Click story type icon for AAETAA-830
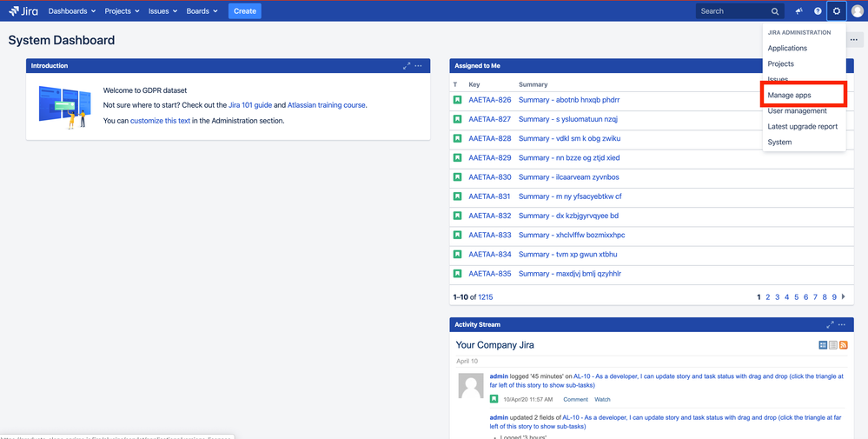This screenshot has height=439, width=868. click(457, 177)
